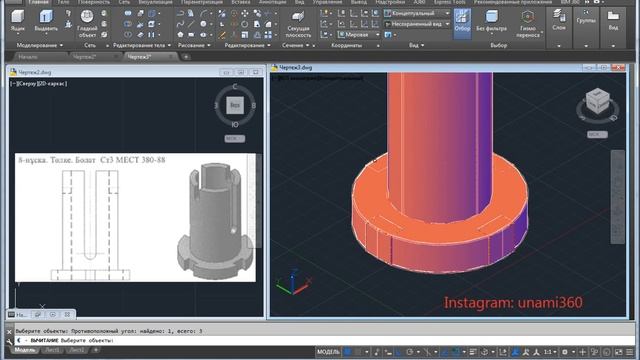Click the ViewCube in Чертеж3.dwg window

tap(597, 102)
